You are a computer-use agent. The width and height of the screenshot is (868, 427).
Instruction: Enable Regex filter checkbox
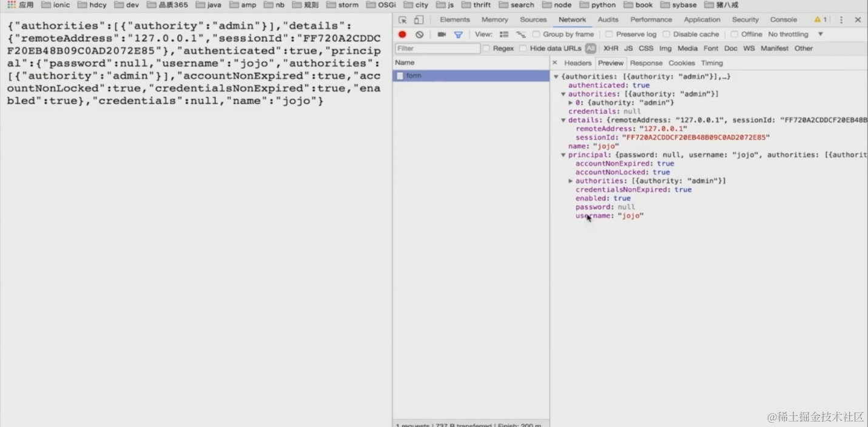coord(486,49)
